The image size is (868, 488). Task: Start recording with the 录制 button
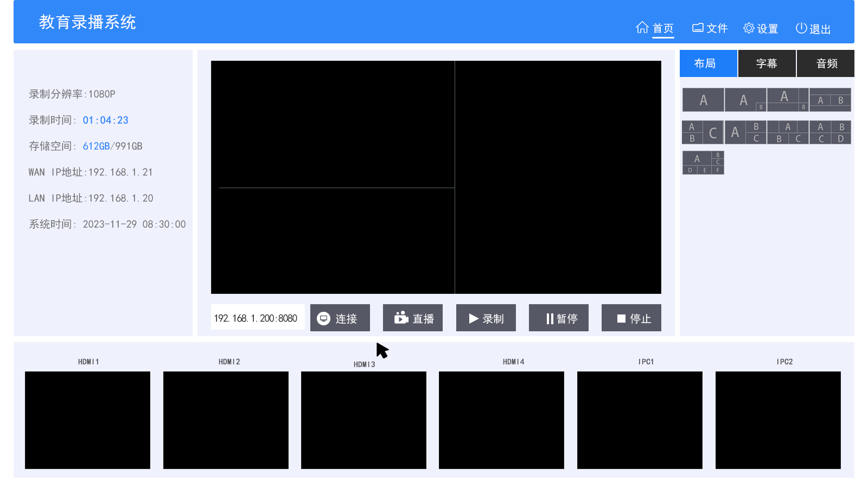(486, 318)
